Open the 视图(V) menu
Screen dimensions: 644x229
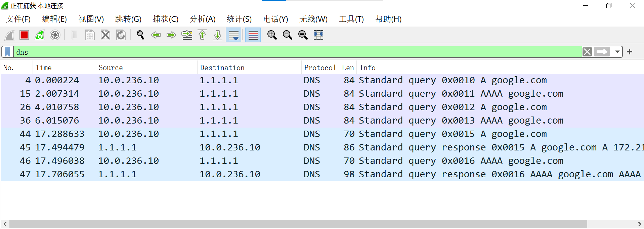point(91,19)
